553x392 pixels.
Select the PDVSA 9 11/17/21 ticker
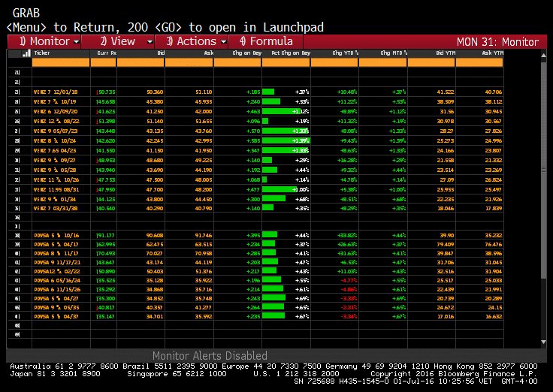tap(58, 263)
